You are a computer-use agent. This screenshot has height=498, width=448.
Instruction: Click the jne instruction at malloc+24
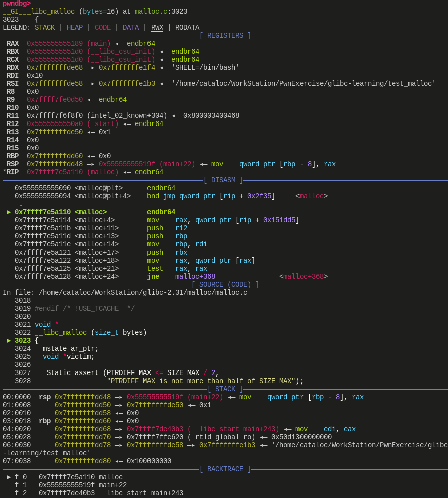153,277
